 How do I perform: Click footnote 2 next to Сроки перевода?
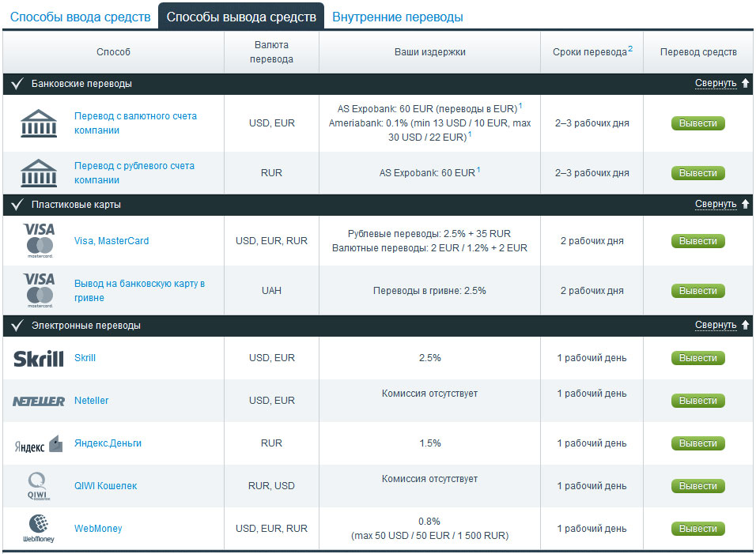click(x=630, y=49)
